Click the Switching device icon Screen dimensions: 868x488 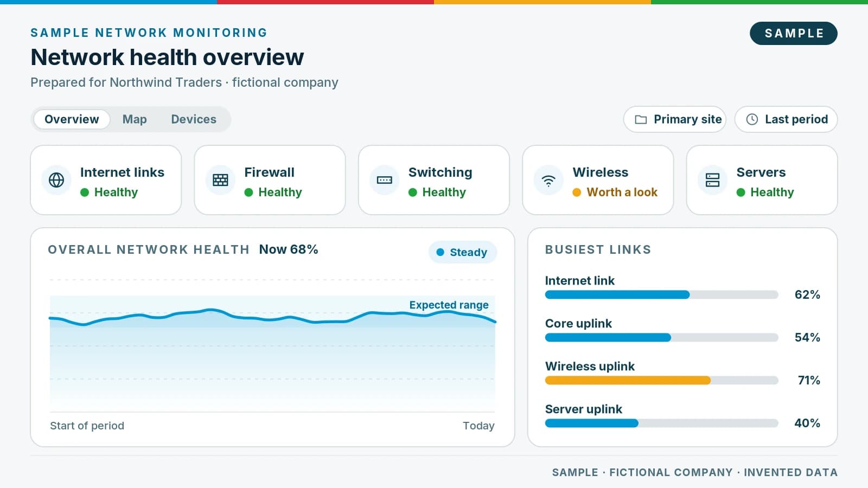tap(385, 180)
